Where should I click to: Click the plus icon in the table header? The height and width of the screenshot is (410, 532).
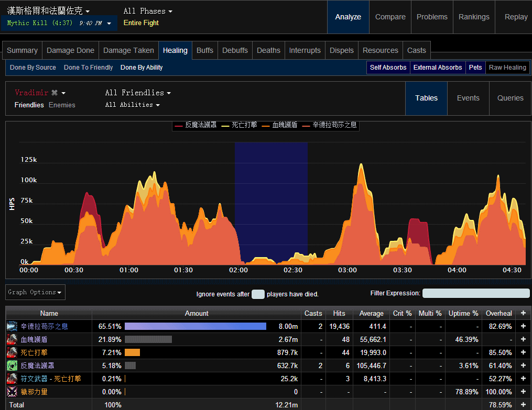click(523, 313)
